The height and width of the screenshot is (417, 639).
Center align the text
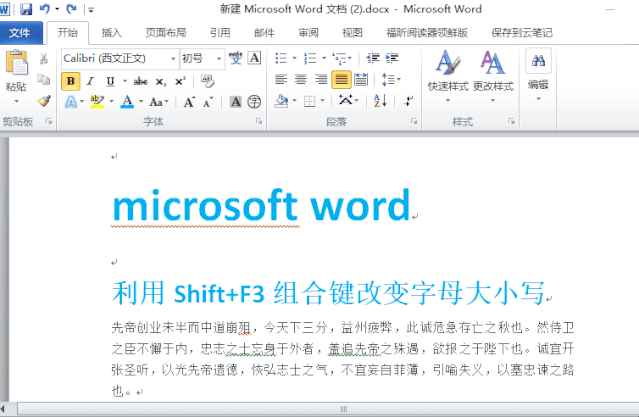click(x=301, y=79)
